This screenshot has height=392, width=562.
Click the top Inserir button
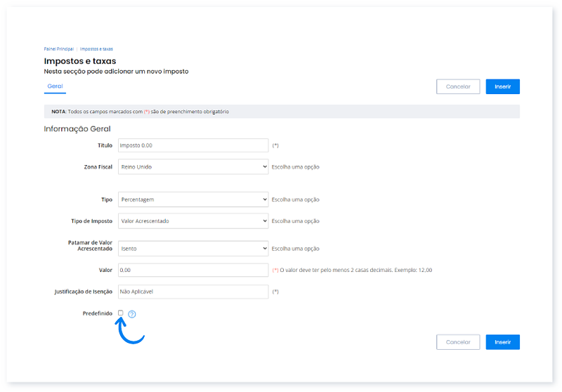coord(502,86)
